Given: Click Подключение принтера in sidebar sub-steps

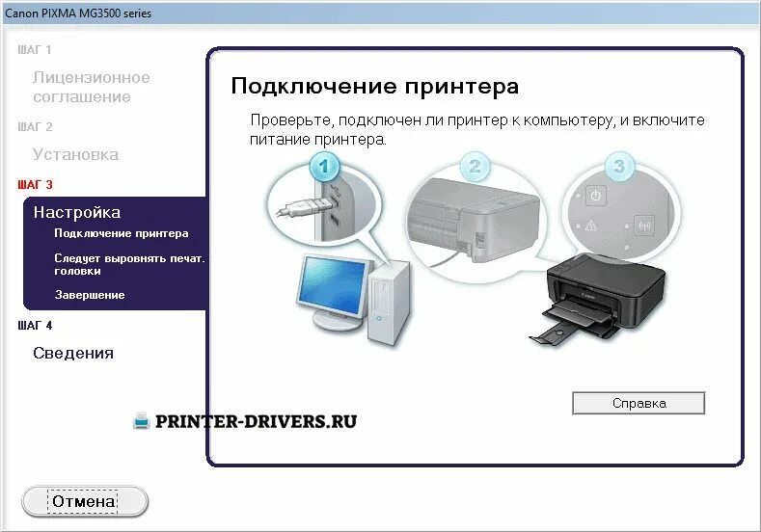Looking at the screenshot, I should click(x=121, y=233).
